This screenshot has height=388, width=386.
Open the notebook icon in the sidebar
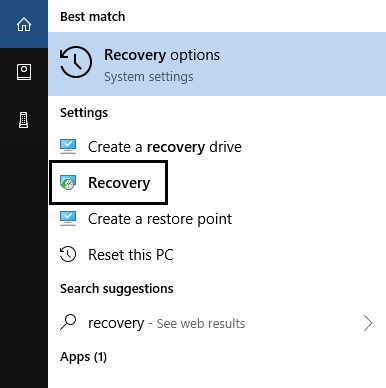coord(24,72)
